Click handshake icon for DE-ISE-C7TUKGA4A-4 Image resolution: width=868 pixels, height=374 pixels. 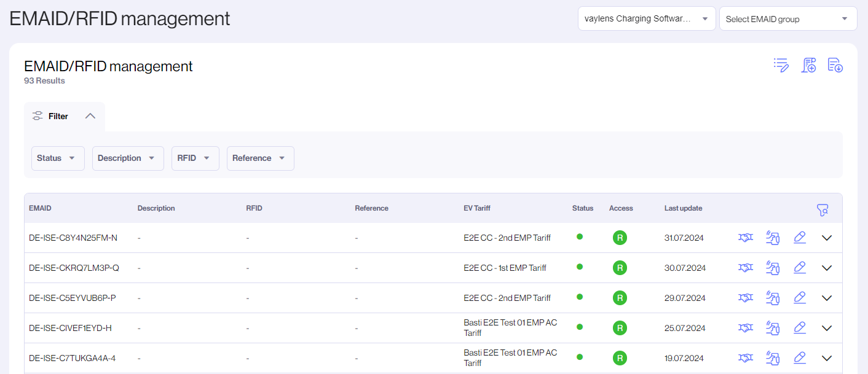point(745,358)
